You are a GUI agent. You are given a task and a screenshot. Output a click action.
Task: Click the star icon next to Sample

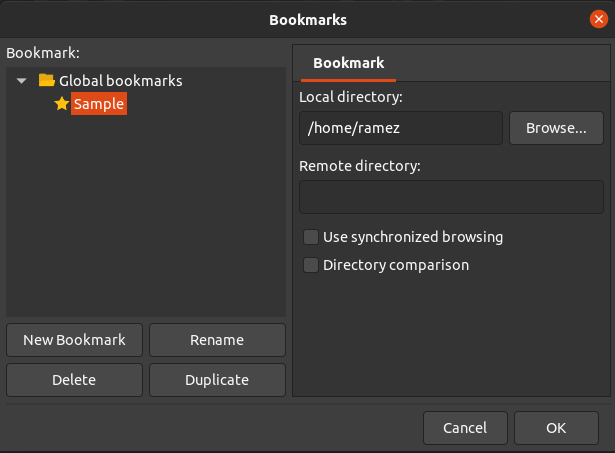(61, 103)
